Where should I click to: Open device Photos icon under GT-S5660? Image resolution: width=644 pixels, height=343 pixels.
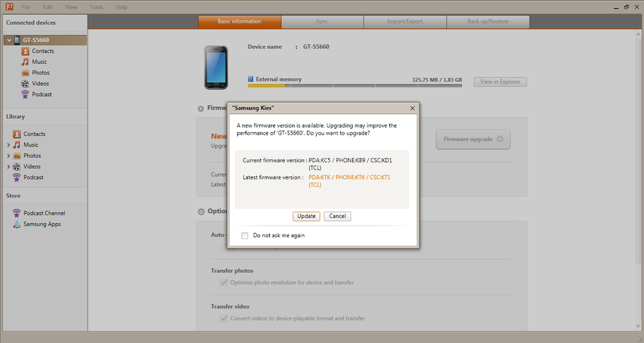(25, 73)
